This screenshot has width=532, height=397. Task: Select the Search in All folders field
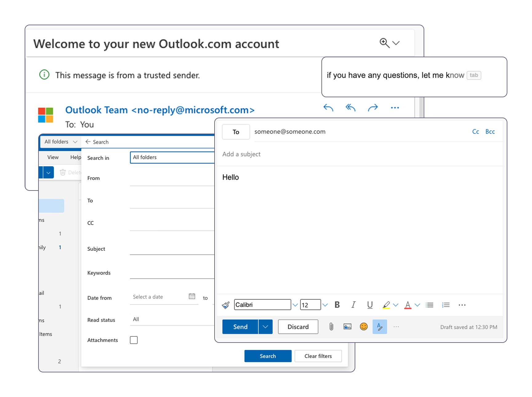(x=172, y=157)
